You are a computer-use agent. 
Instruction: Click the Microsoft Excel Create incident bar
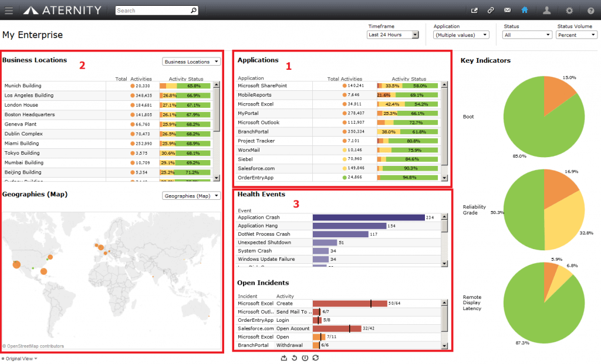pos(350,304)
